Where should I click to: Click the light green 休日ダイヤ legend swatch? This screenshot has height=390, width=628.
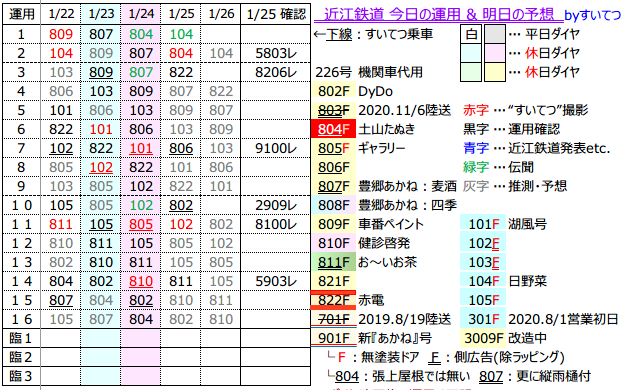coord(471,72)
